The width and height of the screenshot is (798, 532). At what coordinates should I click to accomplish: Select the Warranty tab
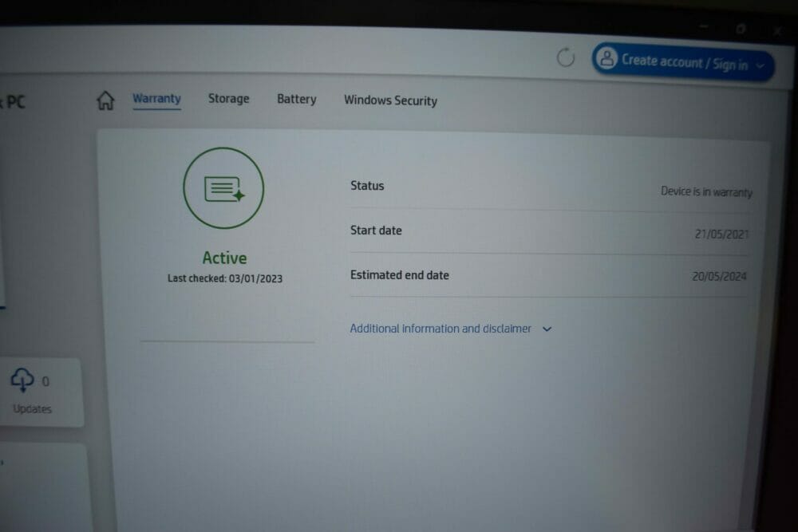coord(156,98)
